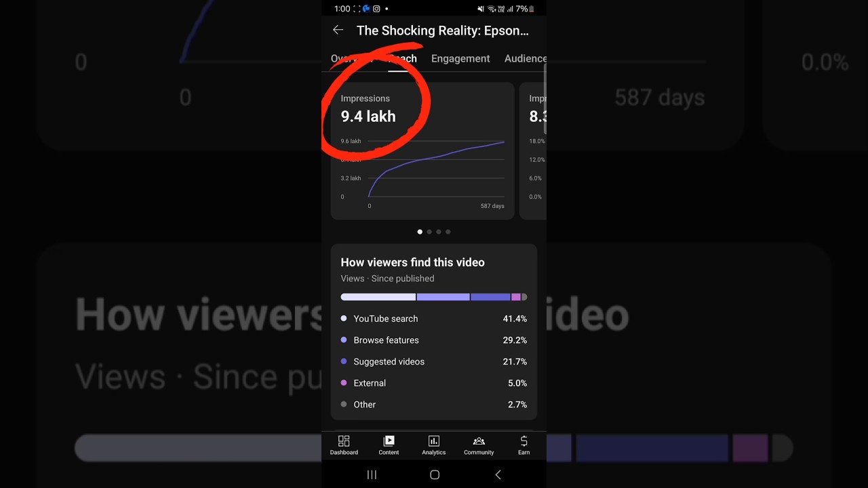Screen dimensions: 868x488
Task: Tap the Instagram notification icon in status bar
Action: 376,9
